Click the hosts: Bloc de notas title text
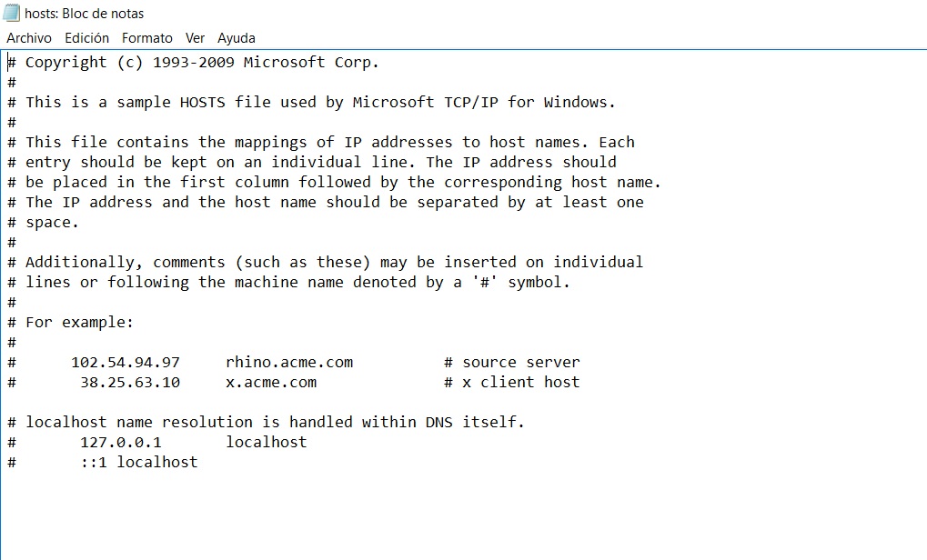Image resolution: width=927 pixels, height=560 pixels. tap(84, 13)
